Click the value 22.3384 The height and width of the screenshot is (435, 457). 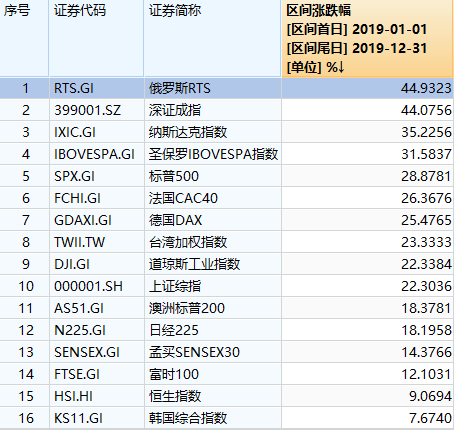click(x=426, y=264)
